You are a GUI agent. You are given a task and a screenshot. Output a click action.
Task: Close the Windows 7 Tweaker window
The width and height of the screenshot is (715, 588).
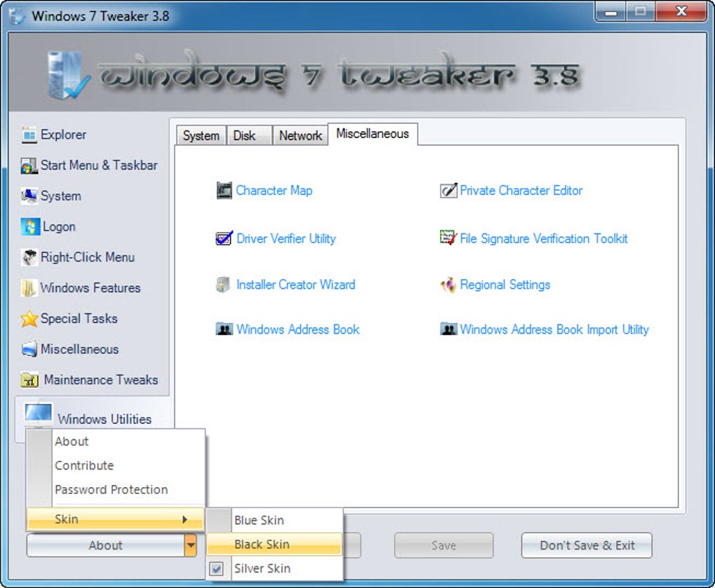(x=681, y=12)
